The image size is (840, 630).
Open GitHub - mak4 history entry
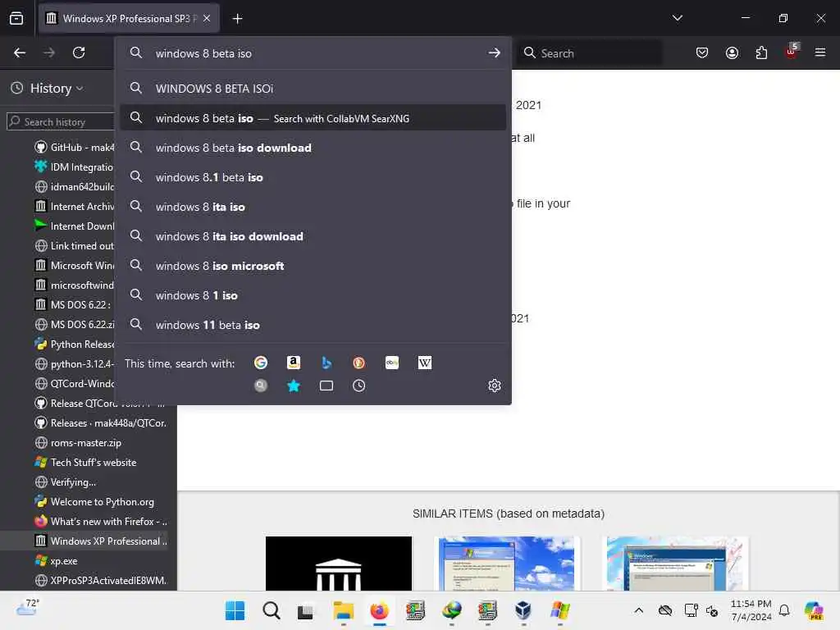[x=75, y=147]
